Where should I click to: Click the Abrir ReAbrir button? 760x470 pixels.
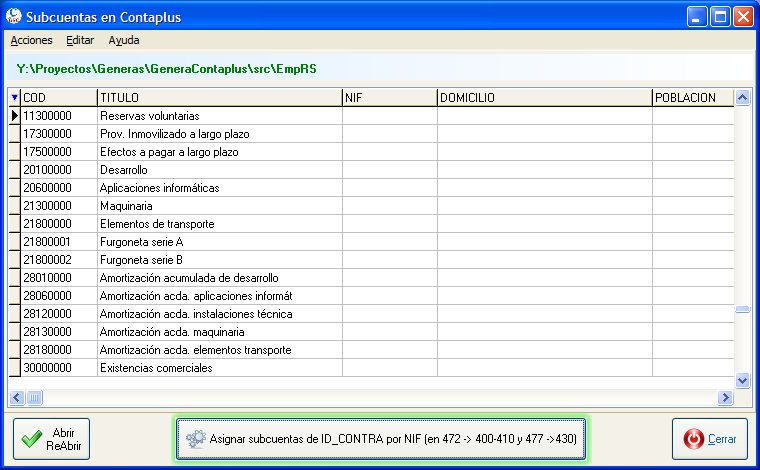point(51,439)
